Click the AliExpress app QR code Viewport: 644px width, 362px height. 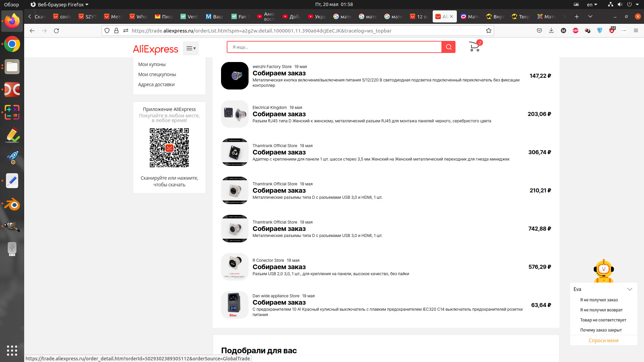[x=169, y=148]
